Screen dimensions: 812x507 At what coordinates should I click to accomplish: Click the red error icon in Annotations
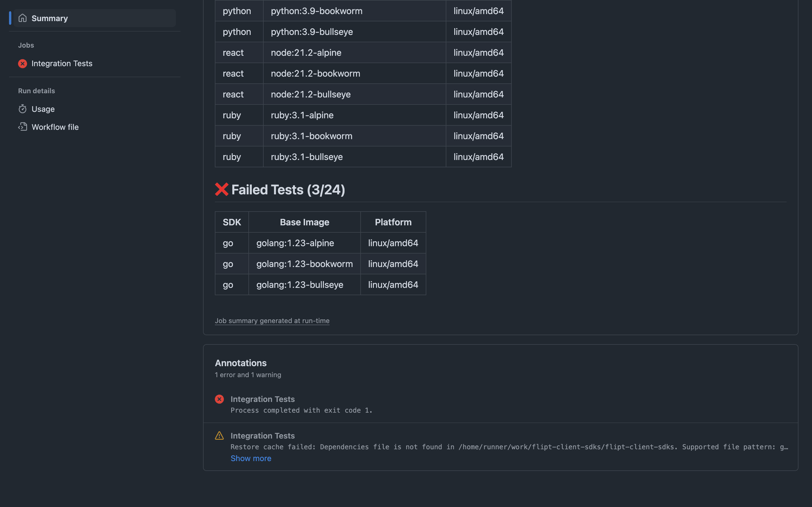[219, 399]
